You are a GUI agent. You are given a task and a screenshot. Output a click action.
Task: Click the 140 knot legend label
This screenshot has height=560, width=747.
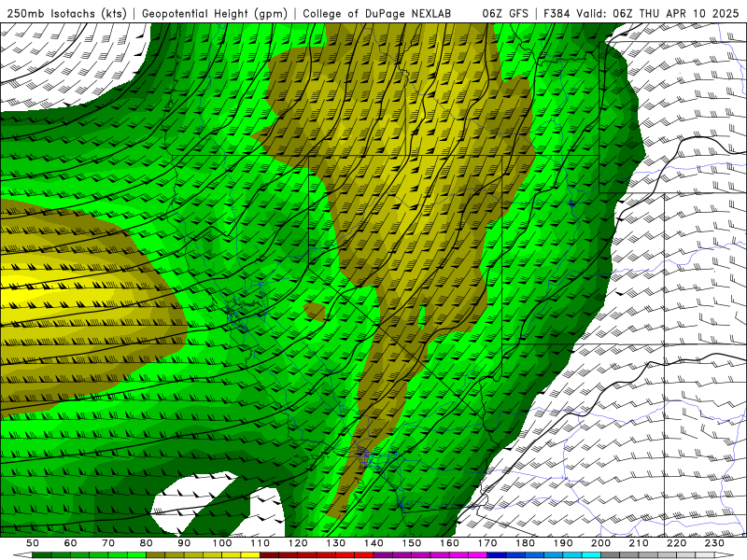(x=373, y=543)
